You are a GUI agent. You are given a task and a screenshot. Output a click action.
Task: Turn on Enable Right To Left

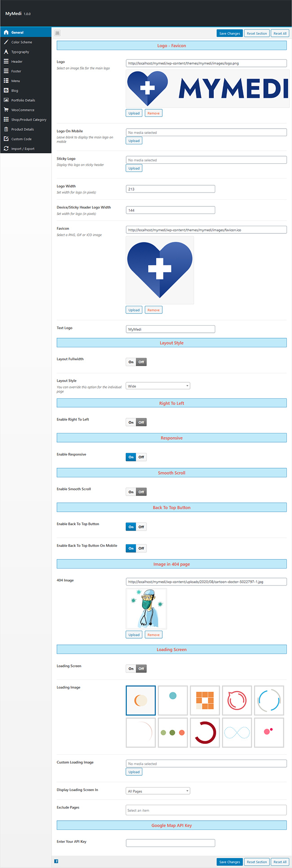click(x=131, y=422)
